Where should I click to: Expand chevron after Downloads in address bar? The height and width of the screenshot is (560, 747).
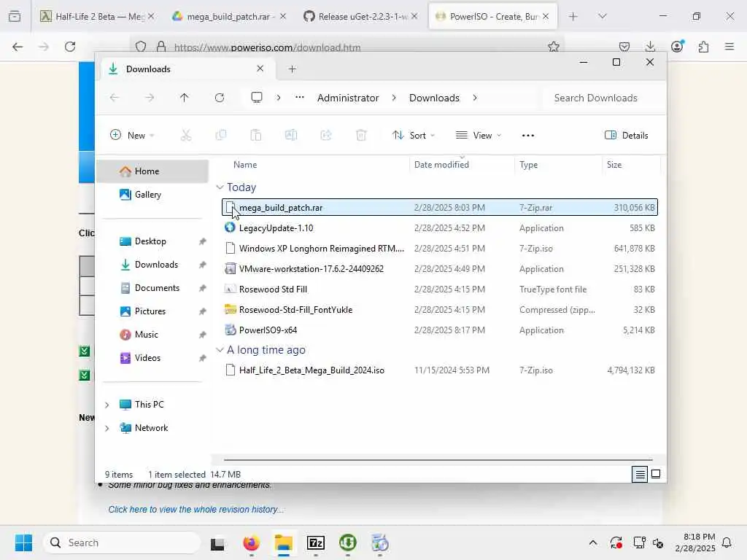coord(474,98)
